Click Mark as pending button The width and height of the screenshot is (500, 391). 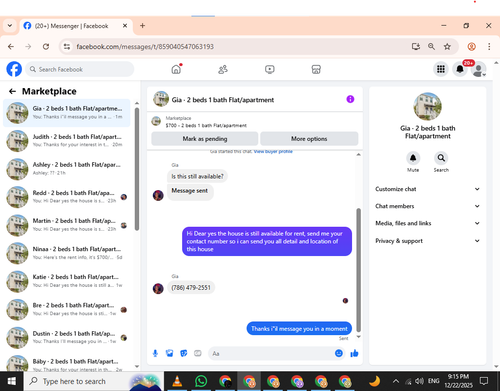click(x=205, y=139)
